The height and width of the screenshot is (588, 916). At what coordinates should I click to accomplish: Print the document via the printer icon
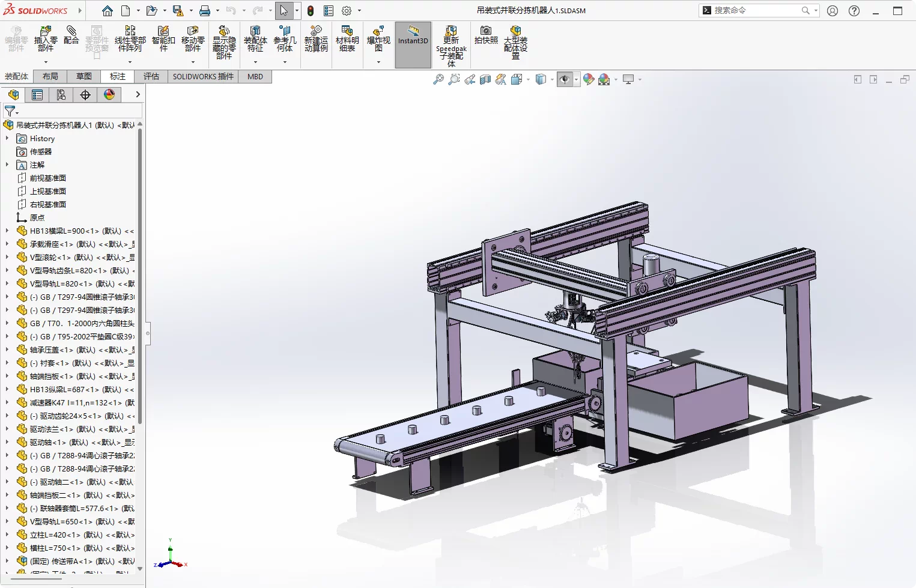coord(205,11)
